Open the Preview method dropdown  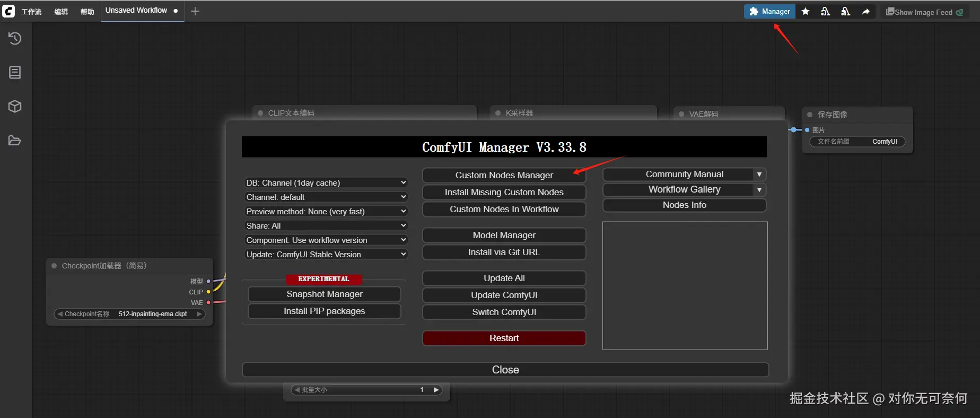pyautogui.click(x=326, y=211)
